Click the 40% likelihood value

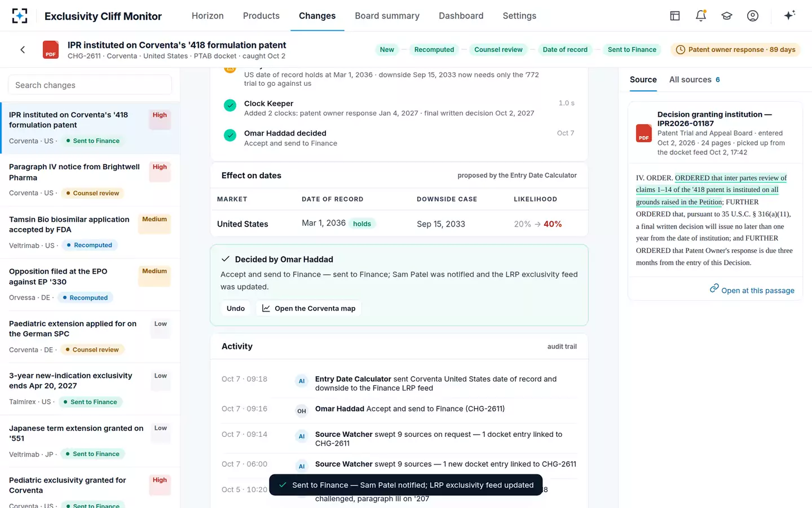(x=553, y=224)
